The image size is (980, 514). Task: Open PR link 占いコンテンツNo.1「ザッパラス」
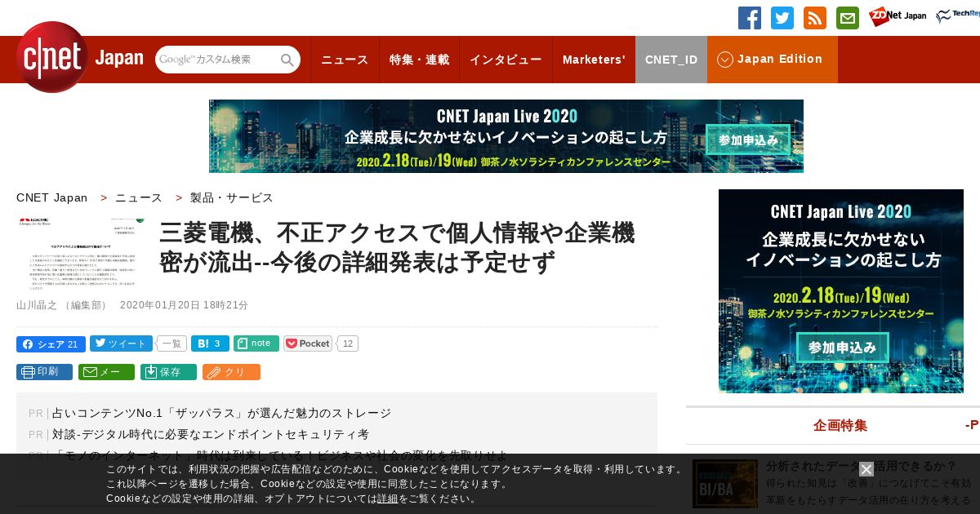click(x=221, y=413)
